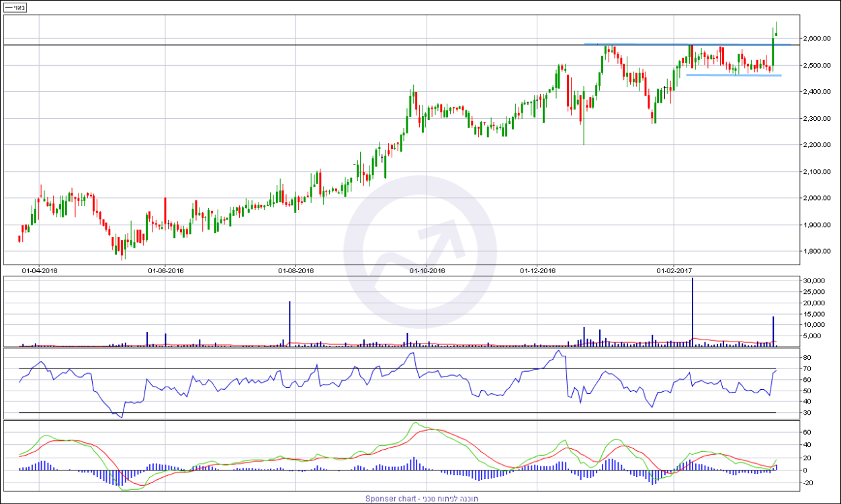Select the lower blue support line

pos(732,75)
